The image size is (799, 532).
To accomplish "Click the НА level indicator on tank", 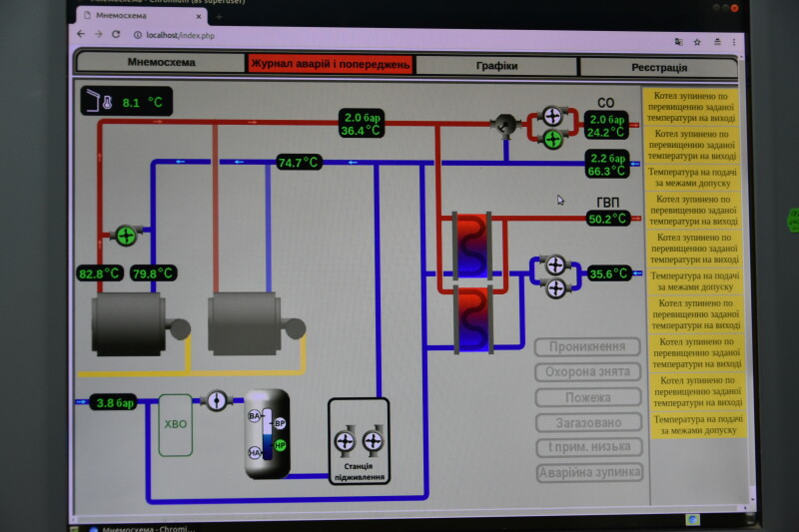I will 255,452.
